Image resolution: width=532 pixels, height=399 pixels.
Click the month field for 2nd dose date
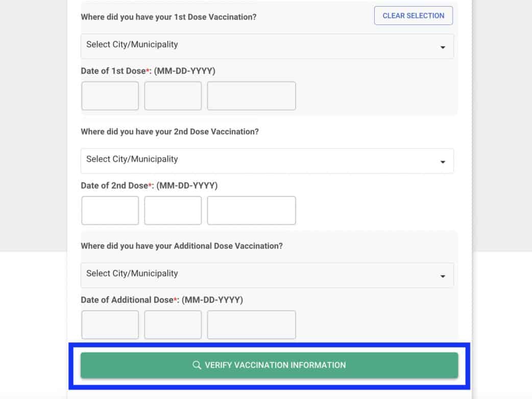pyautogui.click(x=110, y=210)
